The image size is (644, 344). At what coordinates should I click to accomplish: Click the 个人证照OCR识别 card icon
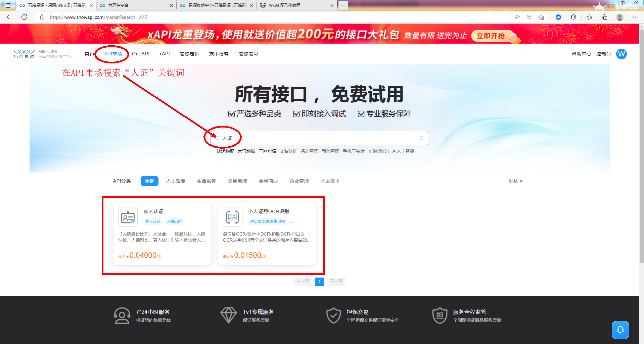[x=233, y=217]
